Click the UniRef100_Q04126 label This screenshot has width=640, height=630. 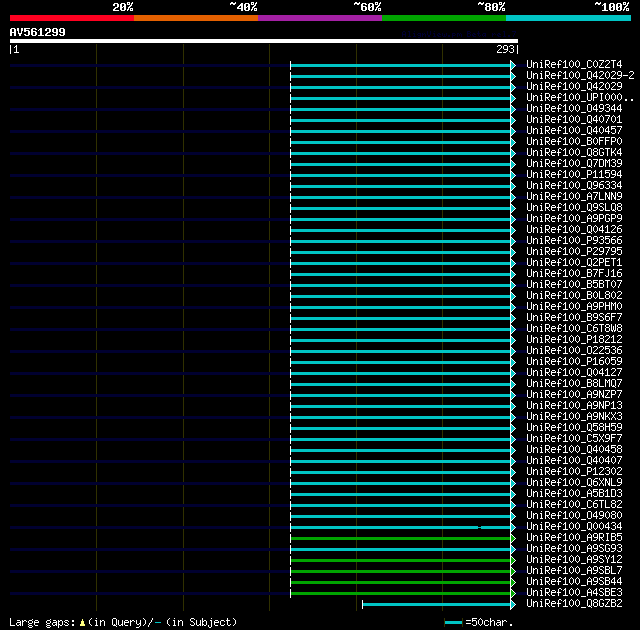[x=574, y=230]
